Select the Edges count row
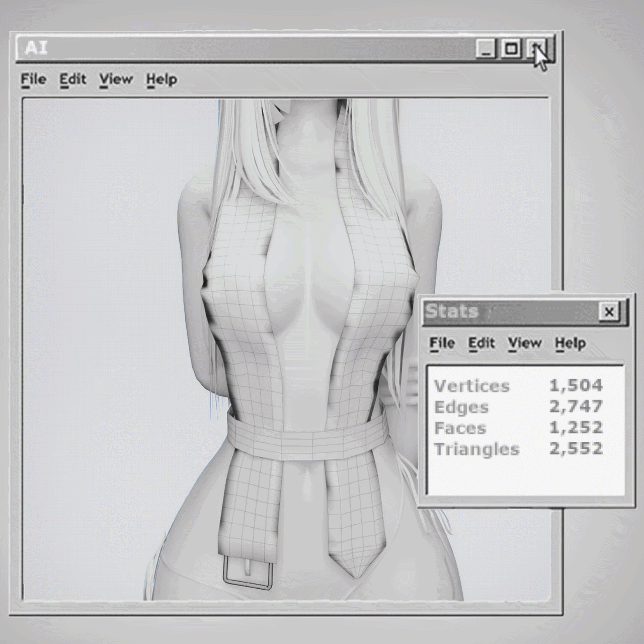 [x=518, y=407]
